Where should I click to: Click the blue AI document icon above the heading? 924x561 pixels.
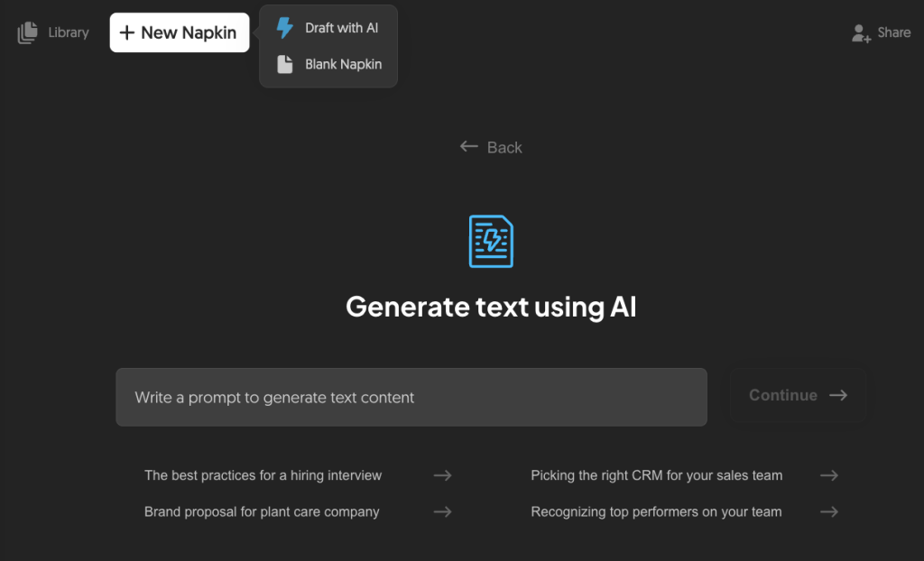[x=490, y=241]
